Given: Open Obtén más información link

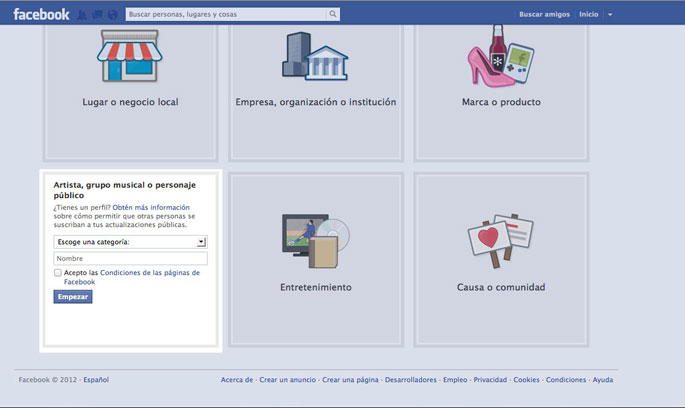Looking at the screenshot, I should click(x=151, y=207).
